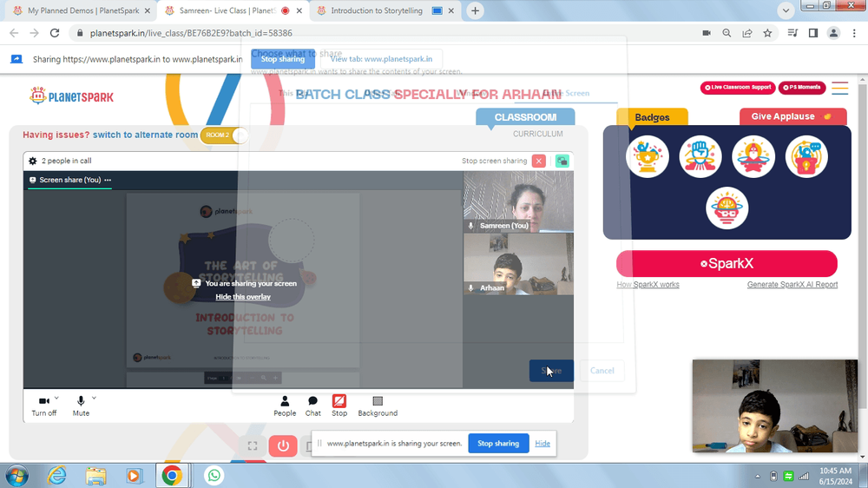Open the Chat panel
This screenshot has width=868, height=488.
(x=312, y=406)
